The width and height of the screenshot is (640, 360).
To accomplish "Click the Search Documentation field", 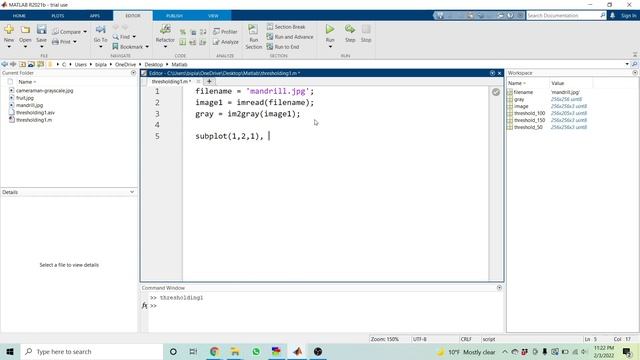I will click(x=563, y=16).
